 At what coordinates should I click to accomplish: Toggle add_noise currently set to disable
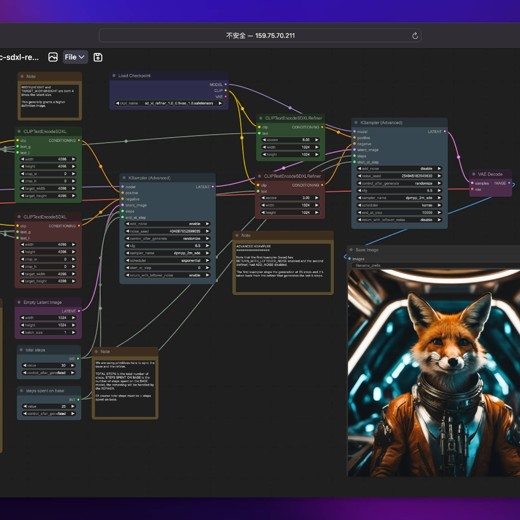pyautogui.click(x=399, y=169)
